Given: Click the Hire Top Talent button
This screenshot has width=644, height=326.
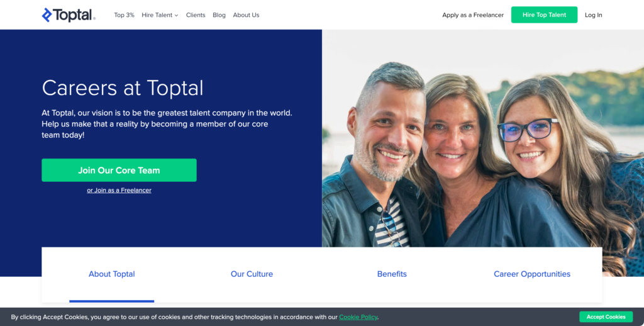Looking at the screenshot, I should 544,15.
